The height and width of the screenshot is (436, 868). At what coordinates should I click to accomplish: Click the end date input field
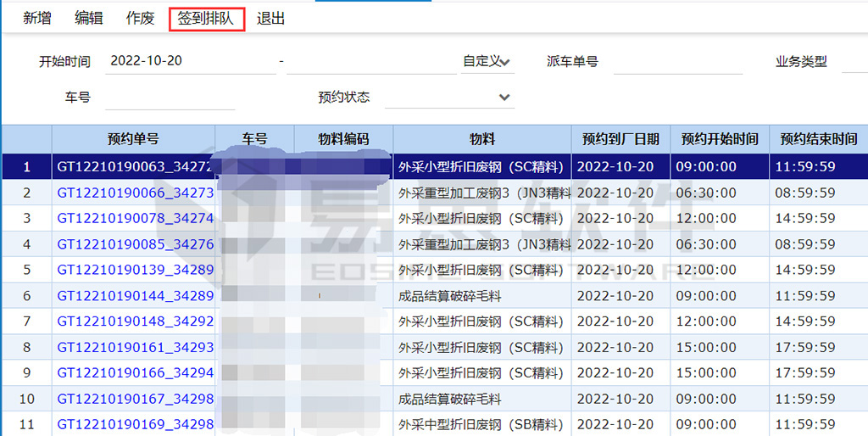coord(371,62)
